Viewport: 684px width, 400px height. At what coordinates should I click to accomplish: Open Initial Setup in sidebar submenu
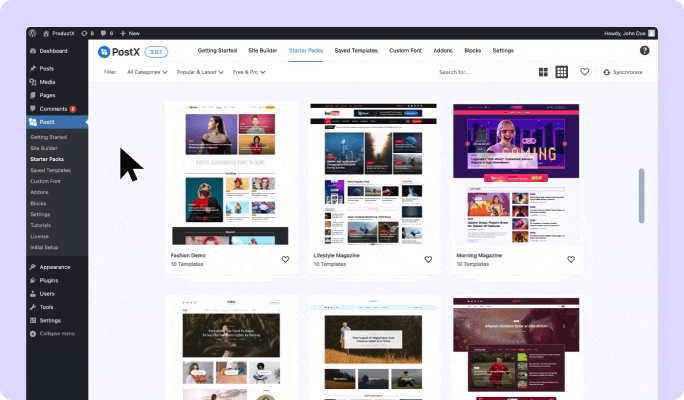44,247
